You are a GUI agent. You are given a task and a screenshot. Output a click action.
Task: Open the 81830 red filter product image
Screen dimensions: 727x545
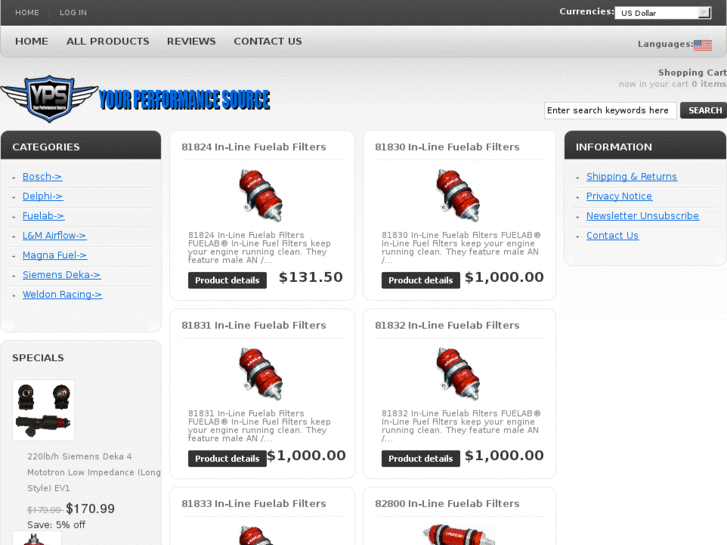pos(458,195)
